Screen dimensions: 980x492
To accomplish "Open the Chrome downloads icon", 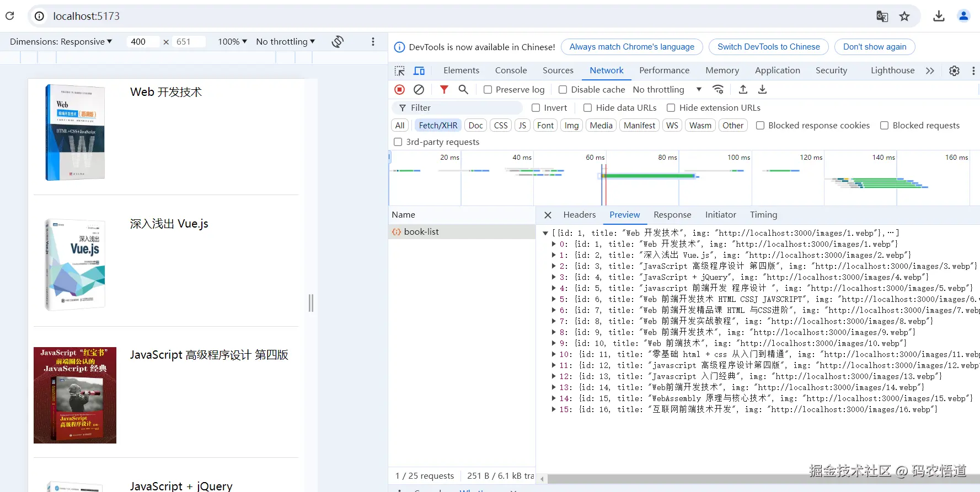I will point(939,16).
